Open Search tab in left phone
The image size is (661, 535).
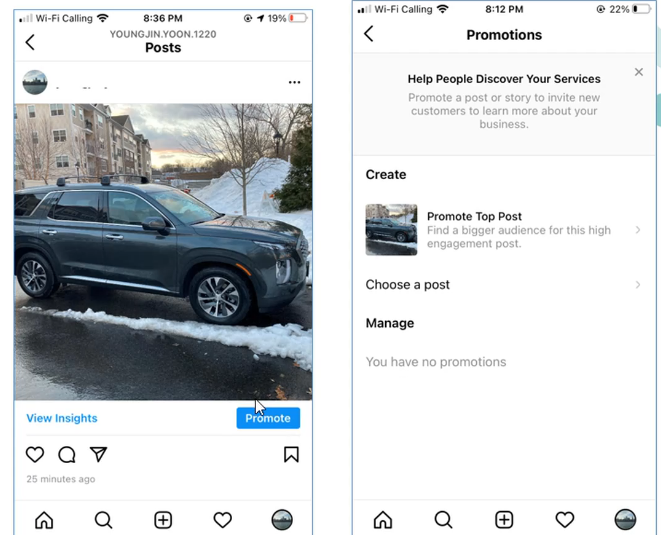103,520
